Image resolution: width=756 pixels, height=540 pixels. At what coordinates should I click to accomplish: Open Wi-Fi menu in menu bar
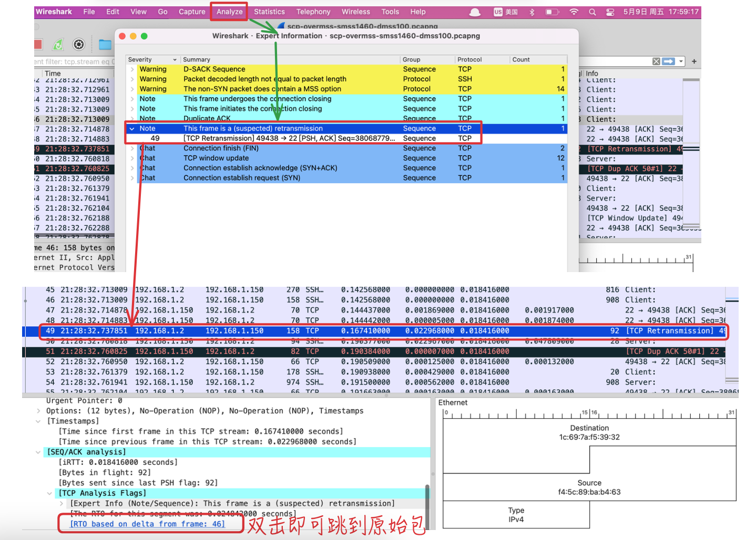coord(574,12)
